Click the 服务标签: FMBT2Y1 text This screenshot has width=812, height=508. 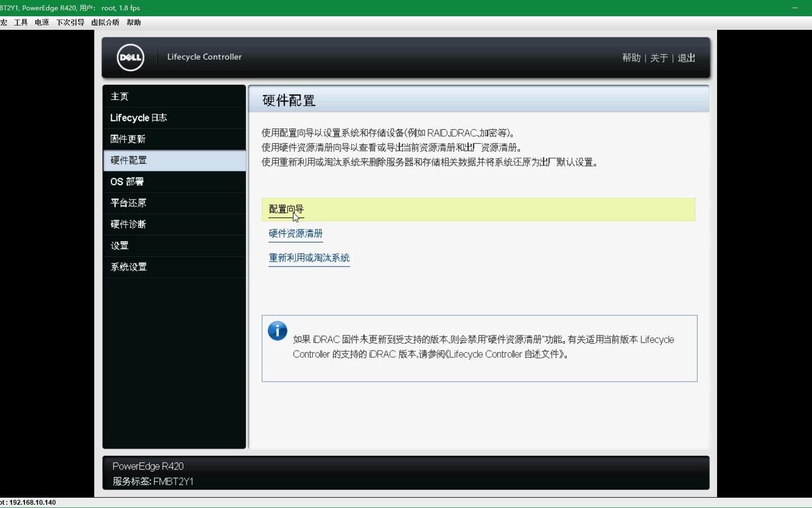(x=153, y=481)
